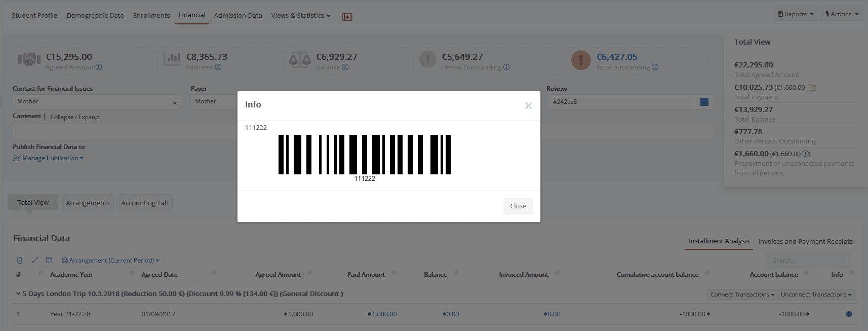Screen dimensions: 868x331
Task: Click the handshake Agreed Amount icon
Action: coord(29,60)
